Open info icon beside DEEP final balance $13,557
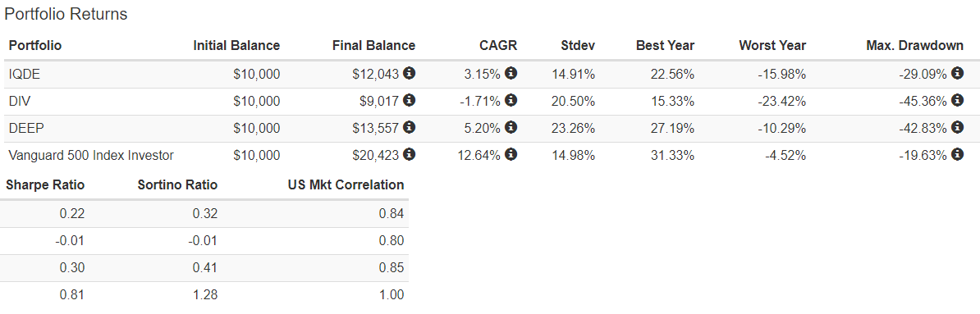This screenshot has height=314, width=980. pos(410,127)
